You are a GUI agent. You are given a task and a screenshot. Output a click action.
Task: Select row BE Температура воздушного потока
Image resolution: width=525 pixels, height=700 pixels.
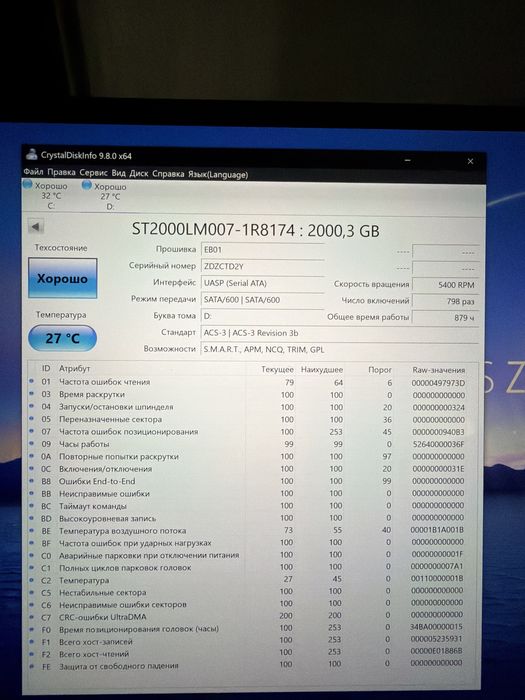[252, 530]
